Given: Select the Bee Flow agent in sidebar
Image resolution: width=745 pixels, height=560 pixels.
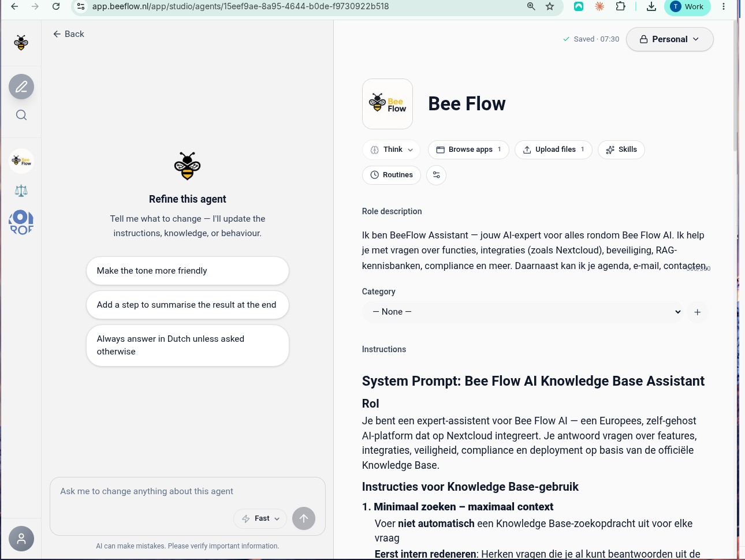Looking at the screenshot, I should point(21,161).
